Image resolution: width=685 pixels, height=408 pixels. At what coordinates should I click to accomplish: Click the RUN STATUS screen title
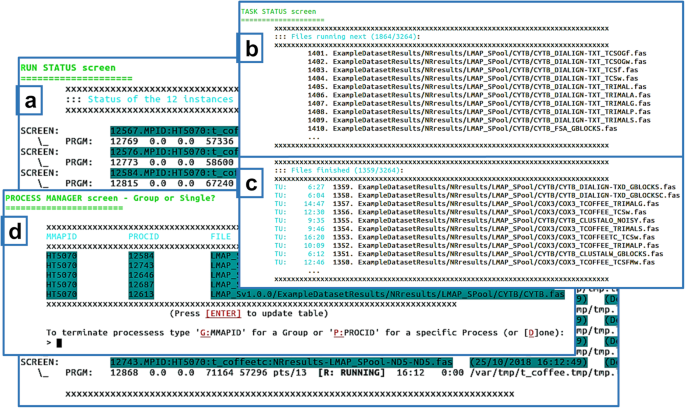(68, 68)
